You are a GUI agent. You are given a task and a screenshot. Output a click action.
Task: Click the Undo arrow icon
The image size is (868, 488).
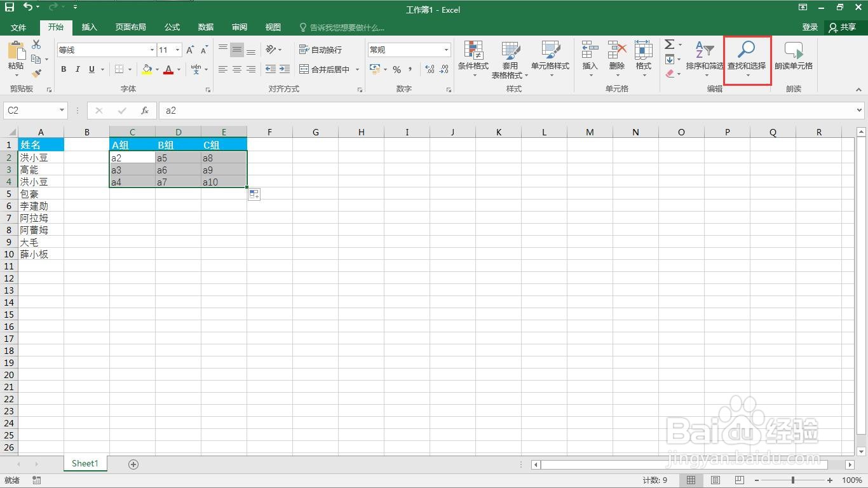coord(28,7)
